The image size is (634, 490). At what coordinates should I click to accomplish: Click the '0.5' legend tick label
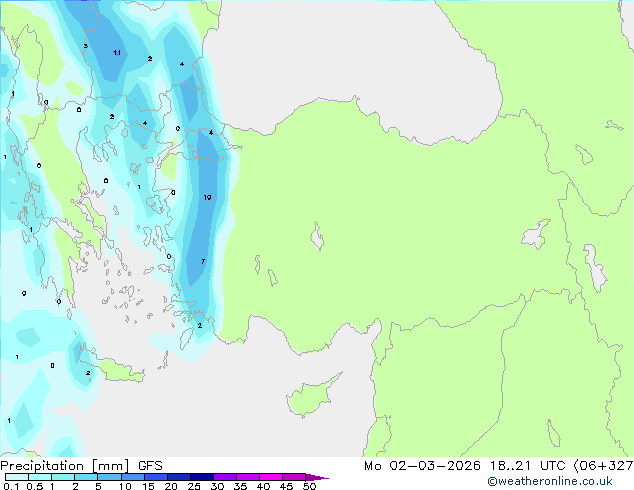click(x=35, y=486)
